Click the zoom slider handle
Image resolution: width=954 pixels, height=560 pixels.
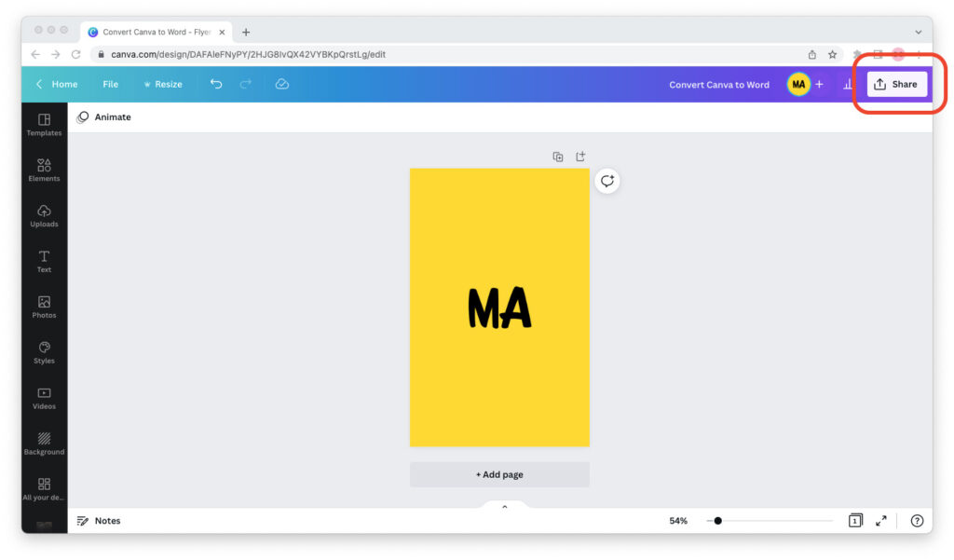tap(718, 521)
